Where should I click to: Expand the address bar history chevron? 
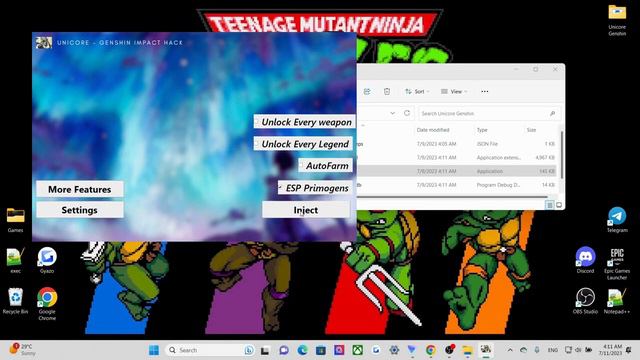(392, 113)
